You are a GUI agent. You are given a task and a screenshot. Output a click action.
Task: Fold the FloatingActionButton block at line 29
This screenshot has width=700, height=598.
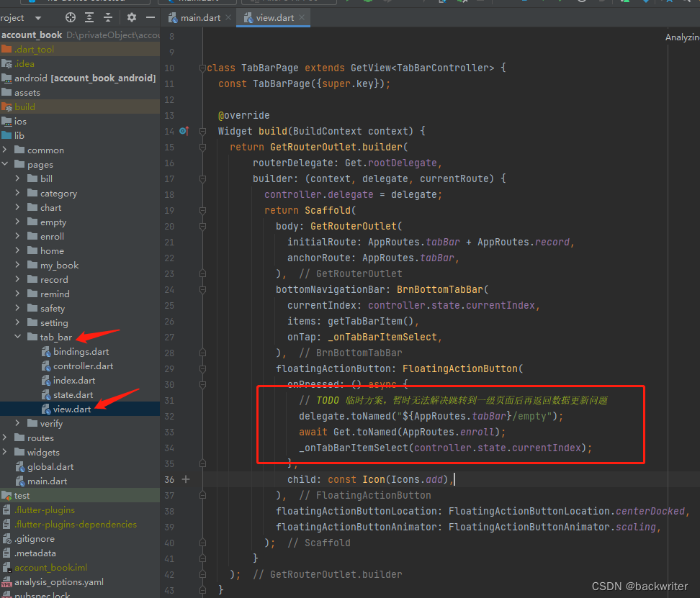[x=202, y=368]
